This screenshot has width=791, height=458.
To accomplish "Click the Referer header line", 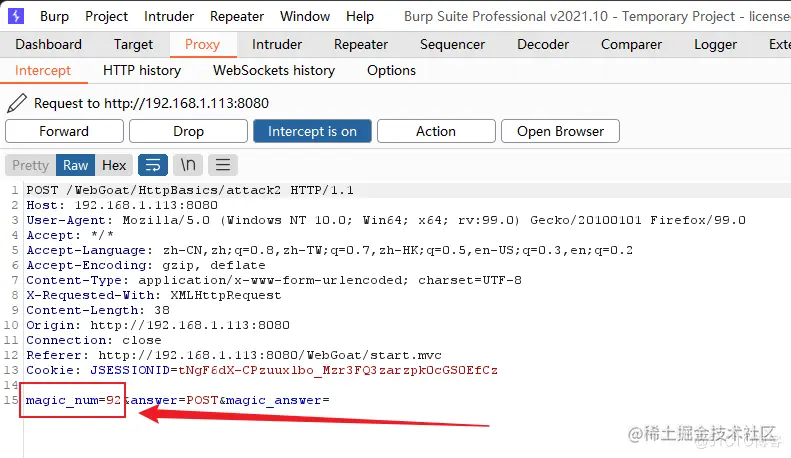I will [x=234, y=355].
